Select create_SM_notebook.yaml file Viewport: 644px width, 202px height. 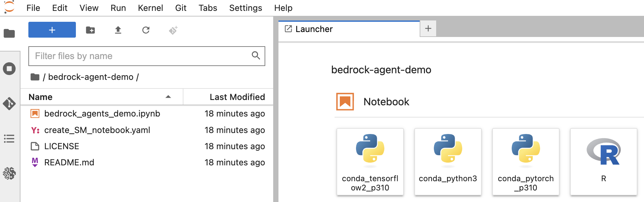(x=147, y=130)
